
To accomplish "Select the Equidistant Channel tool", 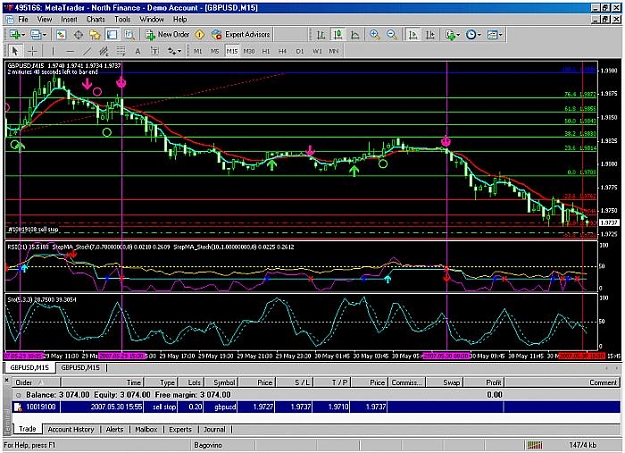I will 104,51.
